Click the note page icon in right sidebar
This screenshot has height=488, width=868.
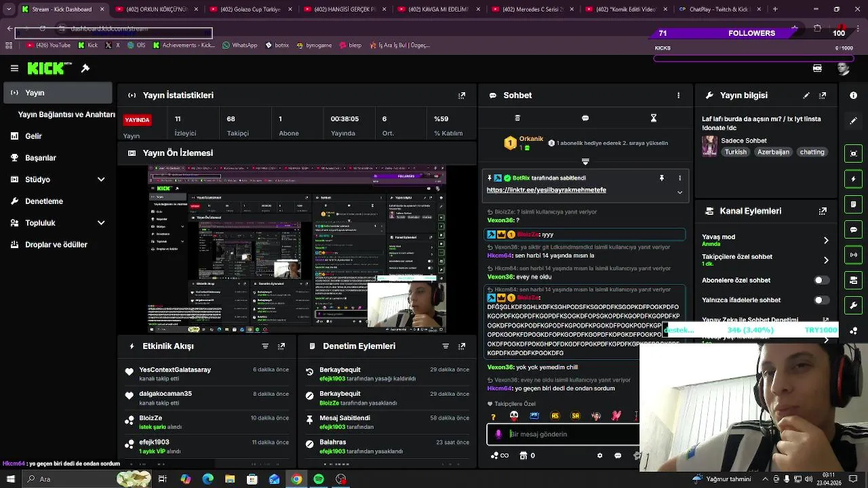(x=854, y=205)
